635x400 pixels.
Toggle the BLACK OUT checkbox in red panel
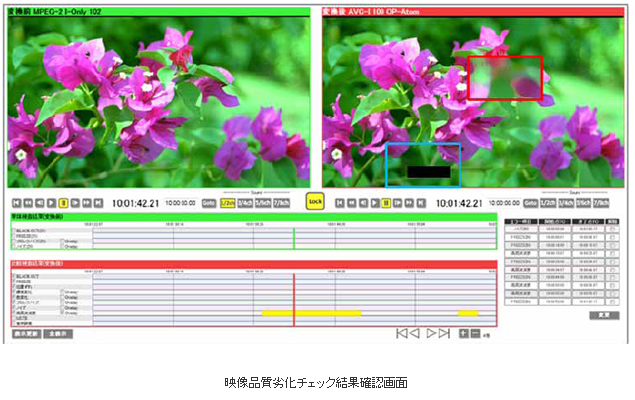tap(13, 275)
